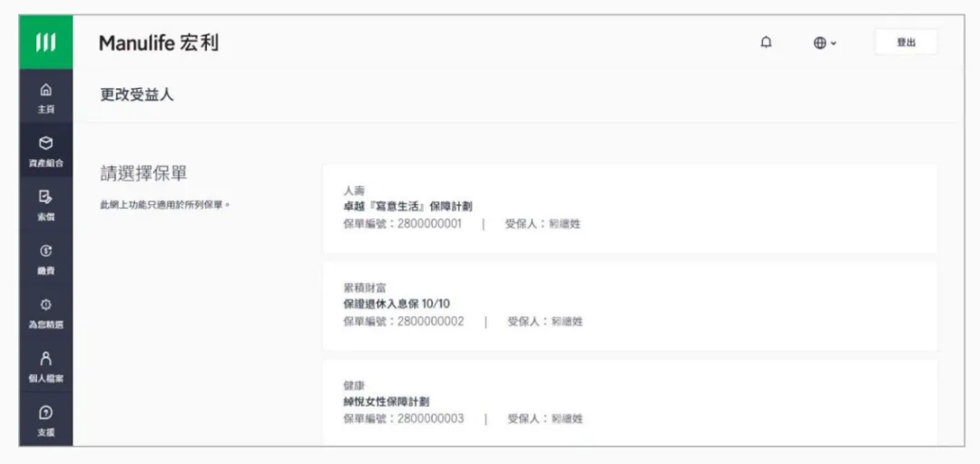Click the 登出 logout button
This screenshot has width=980, height=464.
(906, 43)
